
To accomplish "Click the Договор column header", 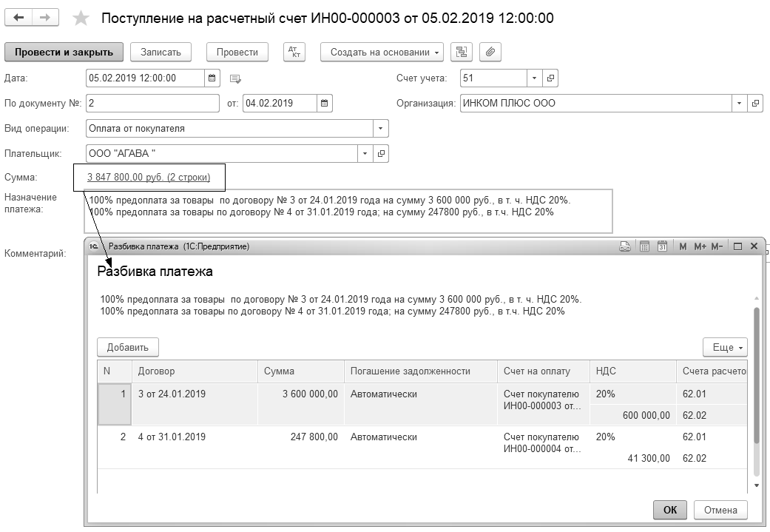I will tap(195, 371).
